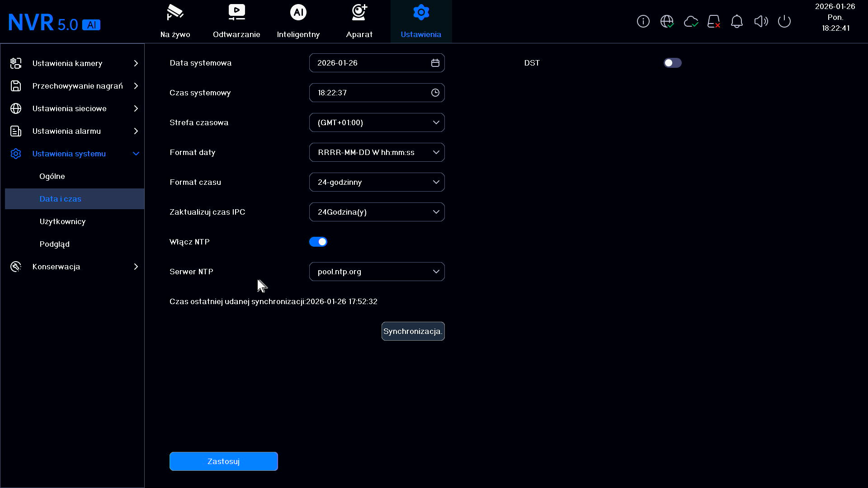Click the alarm settings document icon
The image size is (868, 488).
pos(16,131)
